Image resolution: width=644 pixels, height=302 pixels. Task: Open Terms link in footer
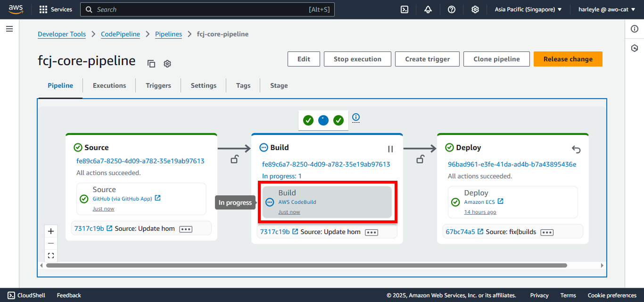[x=568, y=295]
